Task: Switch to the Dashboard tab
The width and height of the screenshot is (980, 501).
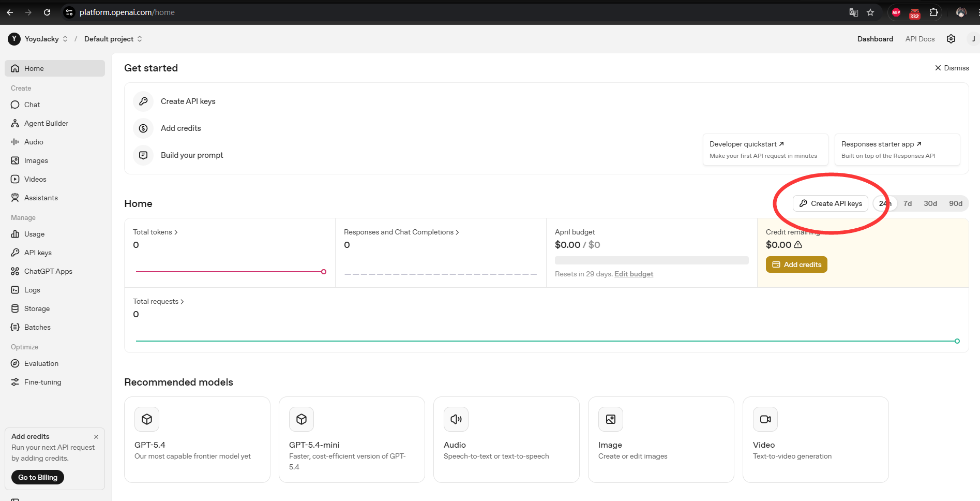Action: (x=875, y=39)
